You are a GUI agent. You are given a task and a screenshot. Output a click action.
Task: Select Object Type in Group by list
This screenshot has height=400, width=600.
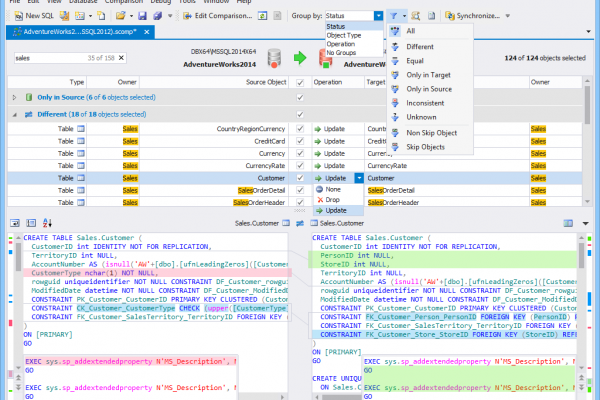tap(345, 36)
